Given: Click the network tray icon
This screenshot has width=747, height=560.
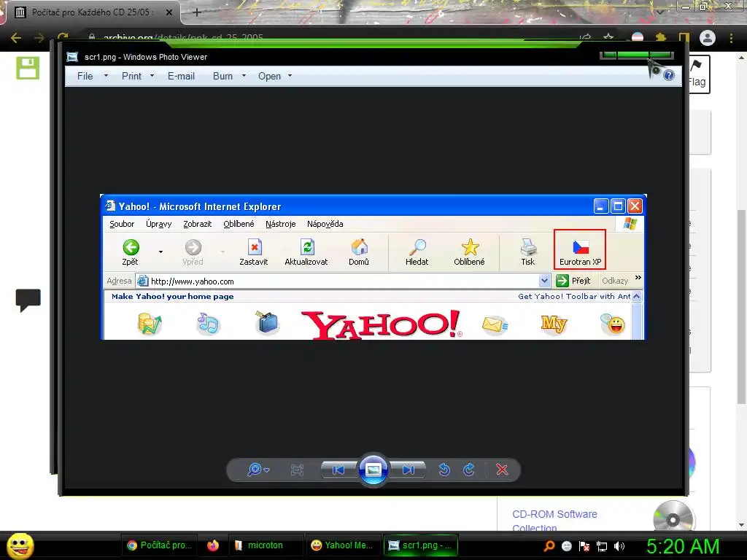Looking at the screenshot, I should (602, 546).
